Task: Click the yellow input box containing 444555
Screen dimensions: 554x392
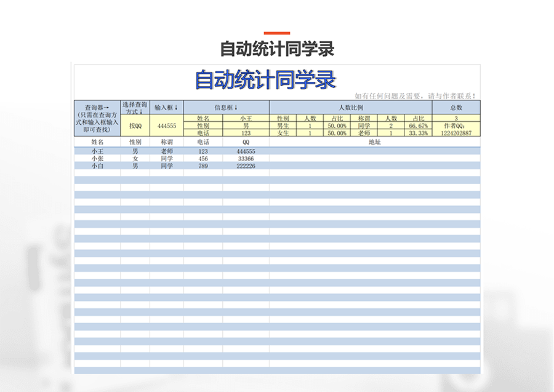Action: point(166,126)
